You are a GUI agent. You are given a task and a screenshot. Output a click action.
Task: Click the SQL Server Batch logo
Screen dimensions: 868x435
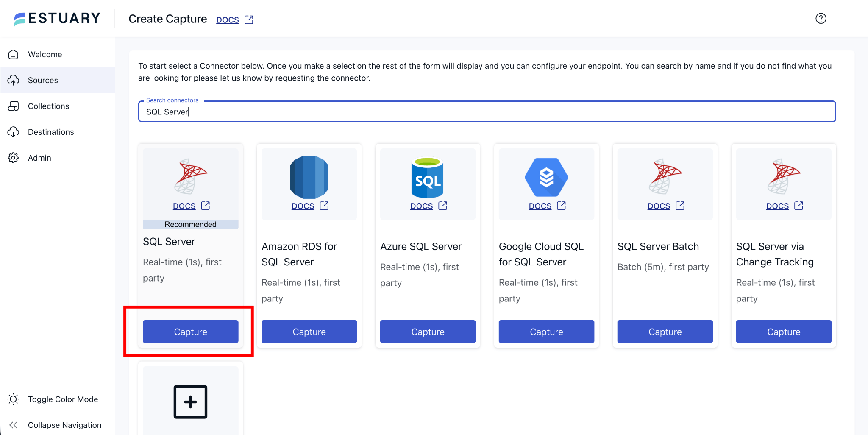(x=665, y=176)
